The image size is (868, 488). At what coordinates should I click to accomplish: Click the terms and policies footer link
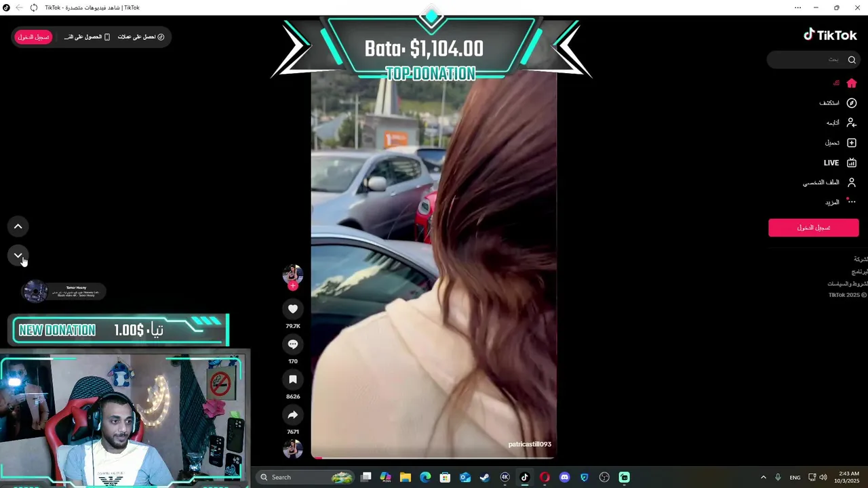[x=848, y=284]
